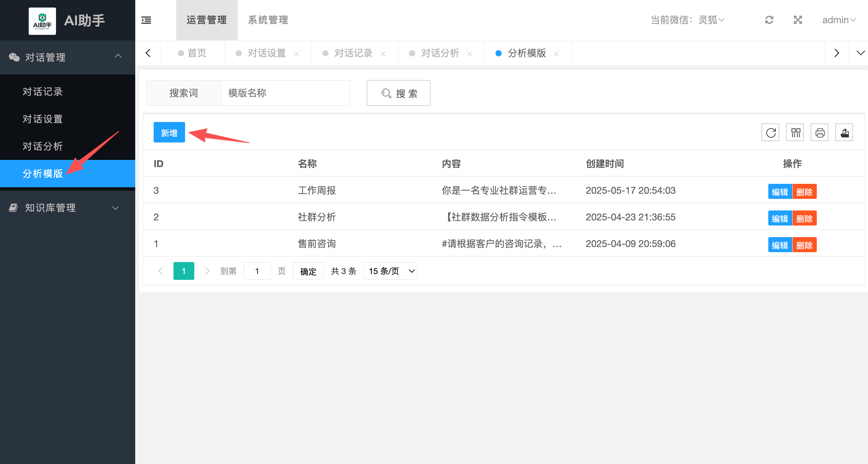Image resolution: width=868 pixels, height=464 pixels.
Task: Open the current WeChat 灵狐 dropdown
Action: (x=711, y=20)
